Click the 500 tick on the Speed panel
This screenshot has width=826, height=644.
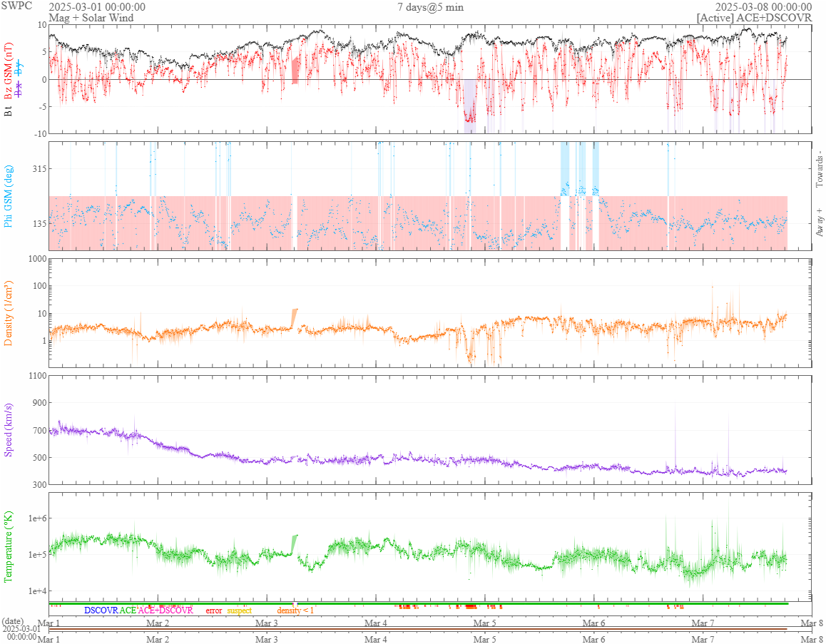(x=39, y=458)
